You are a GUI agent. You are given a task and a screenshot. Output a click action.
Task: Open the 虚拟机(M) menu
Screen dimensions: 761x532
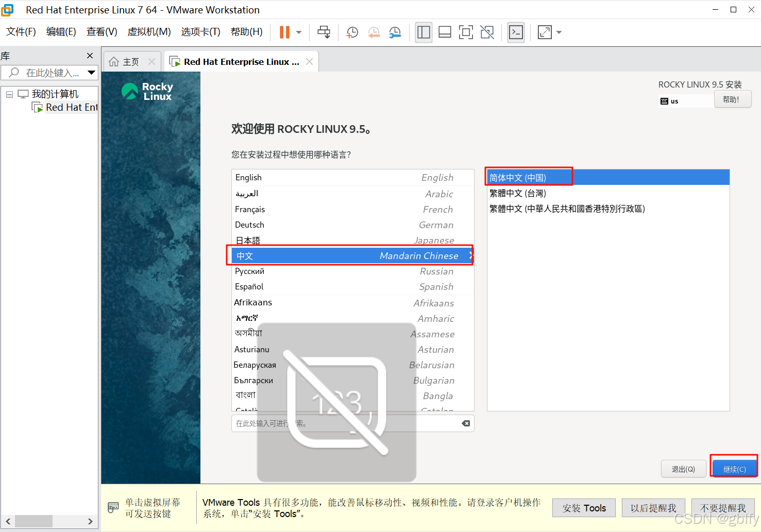point(149,32)
